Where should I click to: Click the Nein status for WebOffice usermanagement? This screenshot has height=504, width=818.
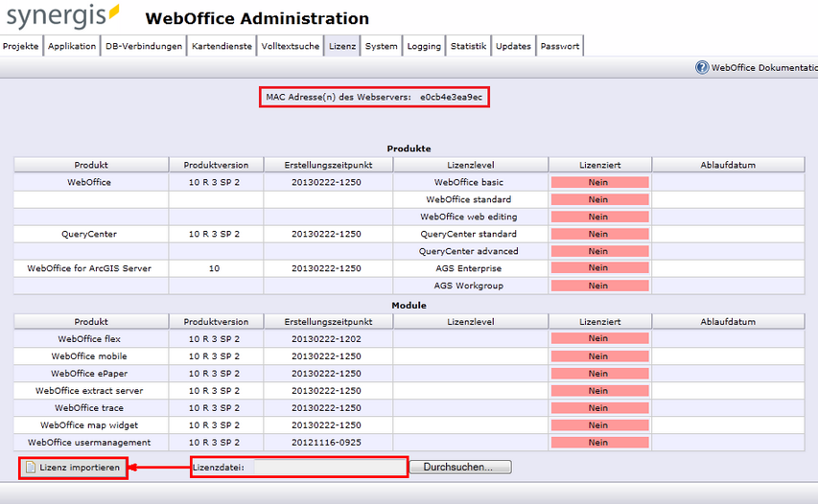pyautogui.click(x=600, y=442)
